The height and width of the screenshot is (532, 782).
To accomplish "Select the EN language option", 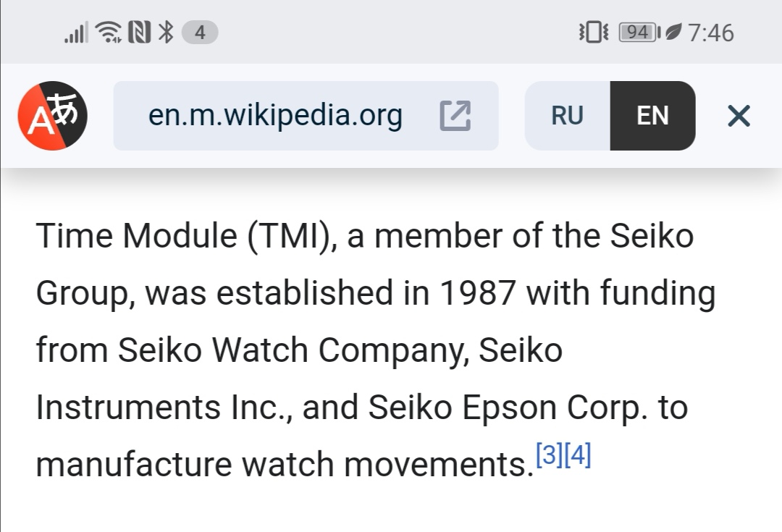I will (x=652, y=116).
